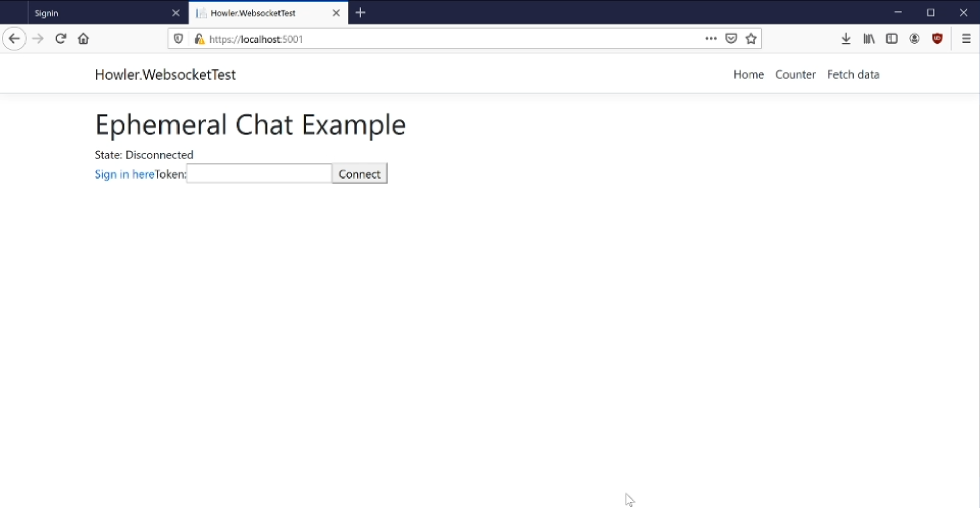Viewport: 980px width, 508px height.
Task: Click the Home navigation menu item
Action: 749,74
